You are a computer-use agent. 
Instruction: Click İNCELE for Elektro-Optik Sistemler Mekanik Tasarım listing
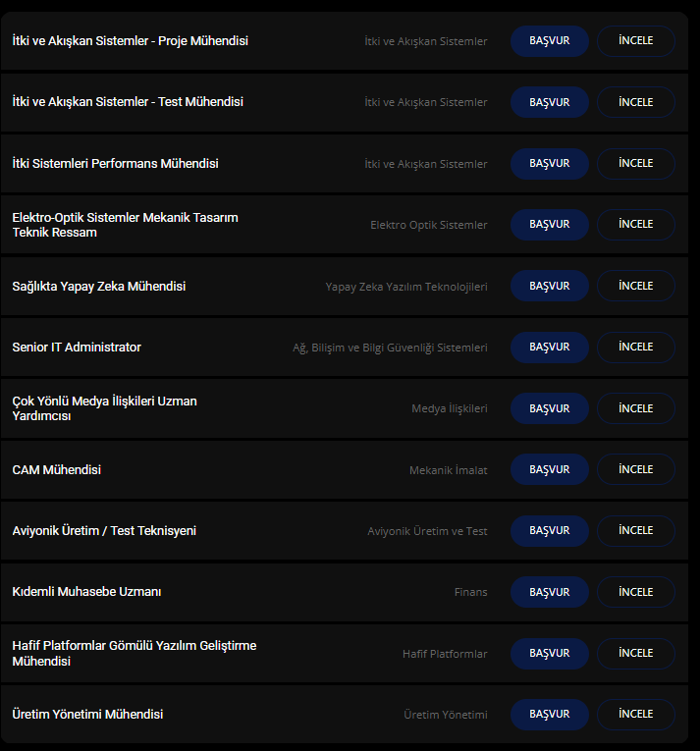tap(635, 224)
